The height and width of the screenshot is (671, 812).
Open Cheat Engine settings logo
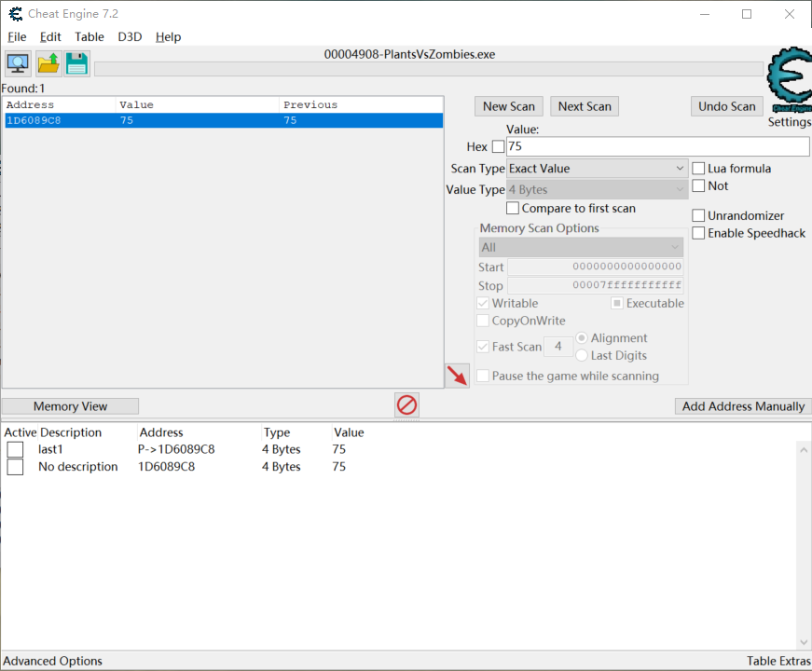pos(789,80)
